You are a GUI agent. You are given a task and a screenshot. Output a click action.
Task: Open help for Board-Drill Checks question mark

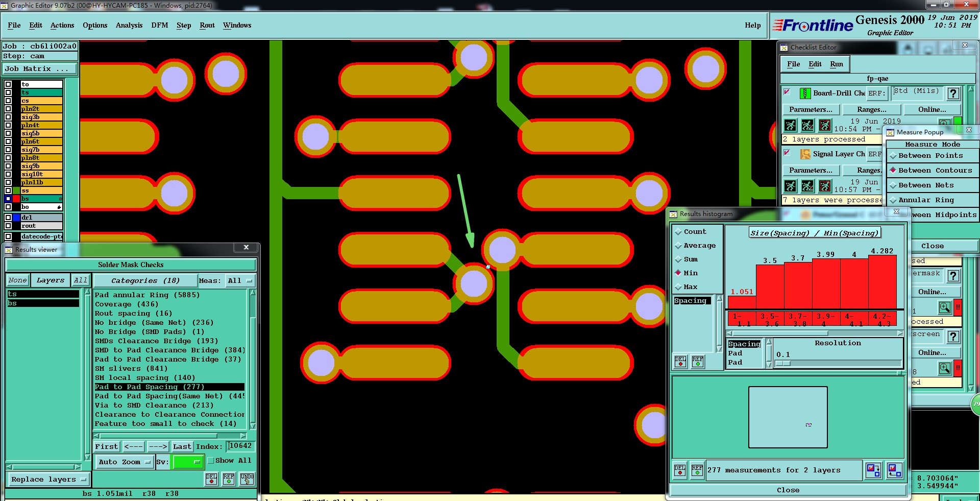[x=953, y=93]
